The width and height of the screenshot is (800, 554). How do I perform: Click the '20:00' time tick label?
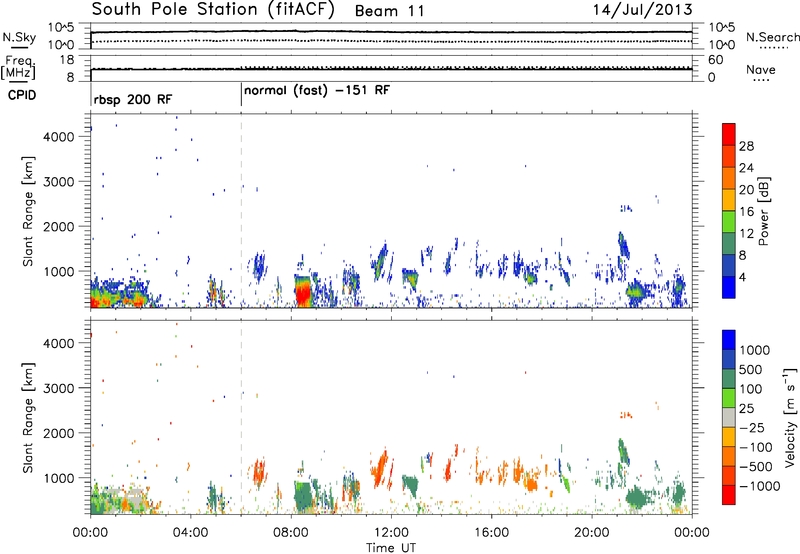coord(592,533)
